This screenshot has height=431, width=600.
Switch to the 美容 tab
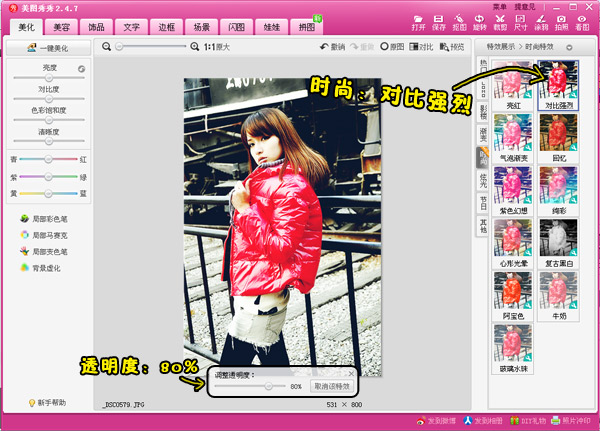(x=61, y=27)
